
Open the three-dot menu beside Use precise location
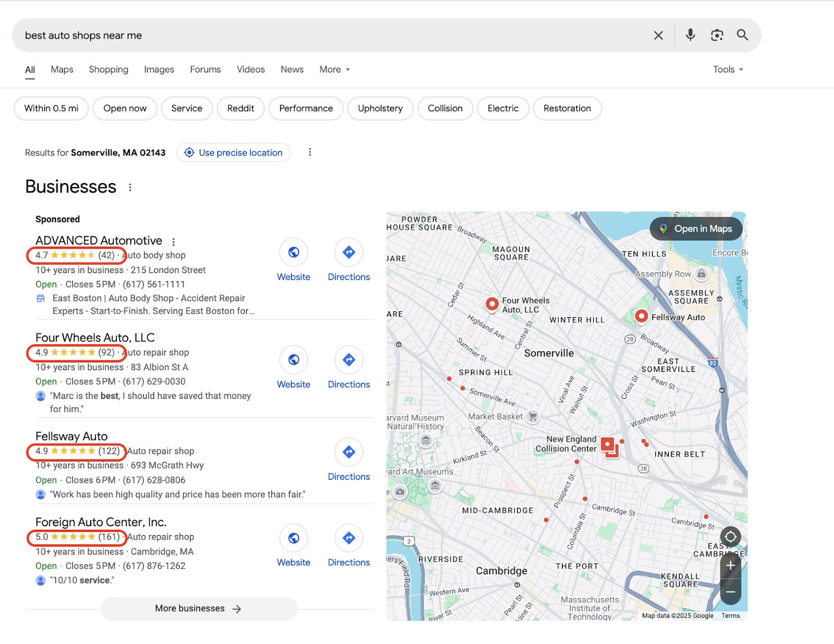[310, 152]
